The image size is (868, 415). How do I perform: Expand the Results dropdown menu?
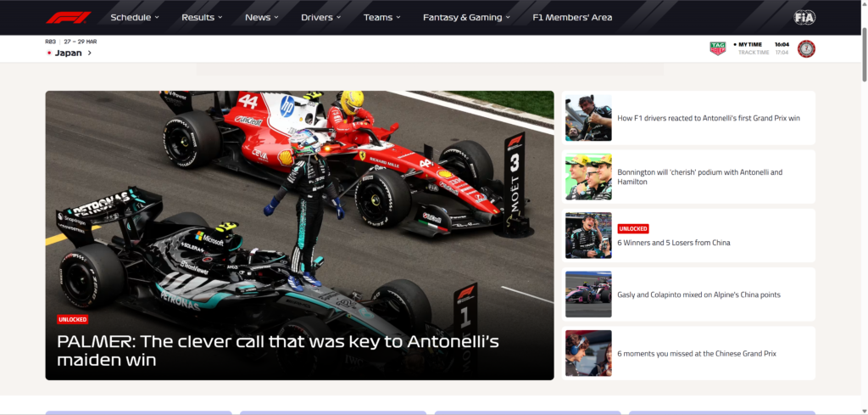[202, 17]
